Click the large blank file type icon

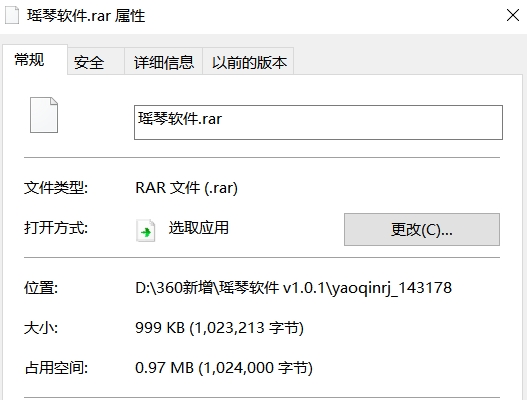(44, 115)
